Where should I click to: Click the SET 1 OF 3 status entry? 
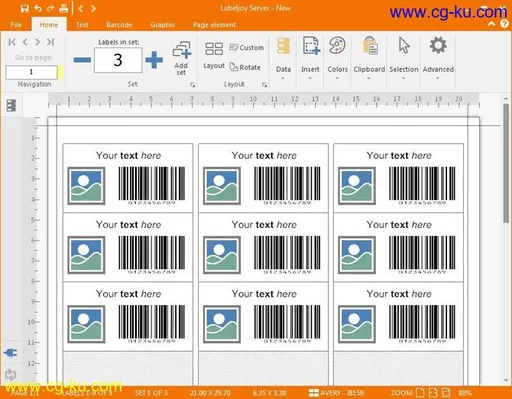(151, 393)
